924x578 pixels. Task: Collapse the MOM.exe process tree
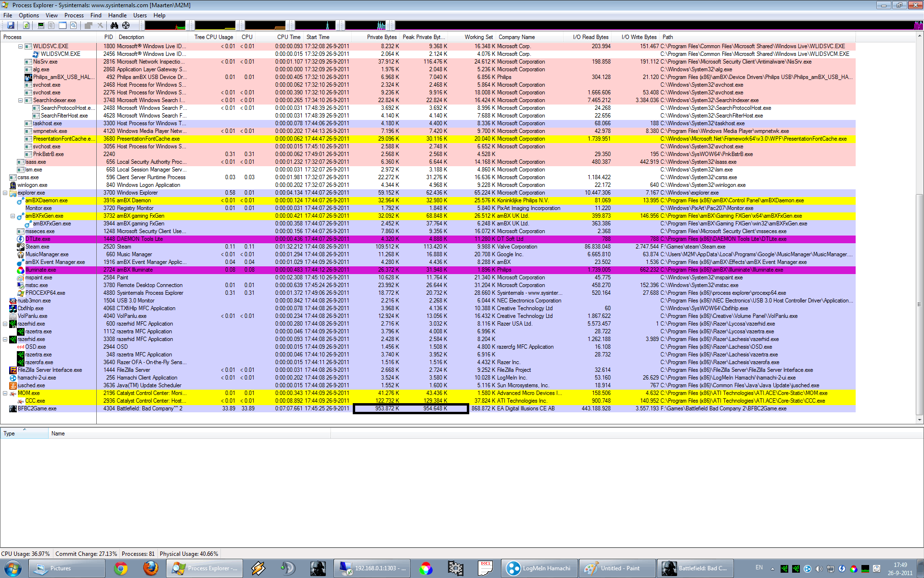coord(5,393)
